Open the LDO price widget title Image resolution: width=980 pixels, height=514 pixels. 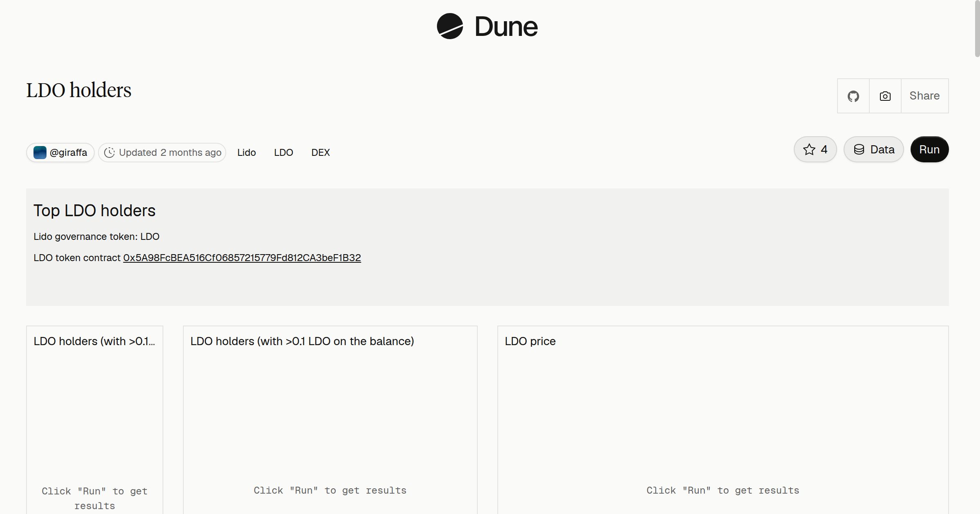(530, 341)
